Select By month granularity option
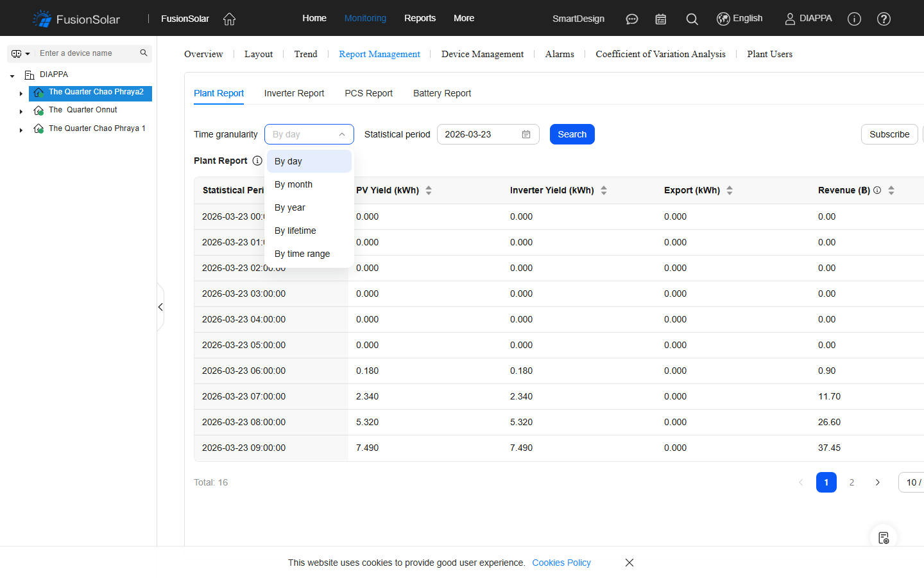Image resolution: width=924 pixels, height=578 pixels. click(294, 184)
